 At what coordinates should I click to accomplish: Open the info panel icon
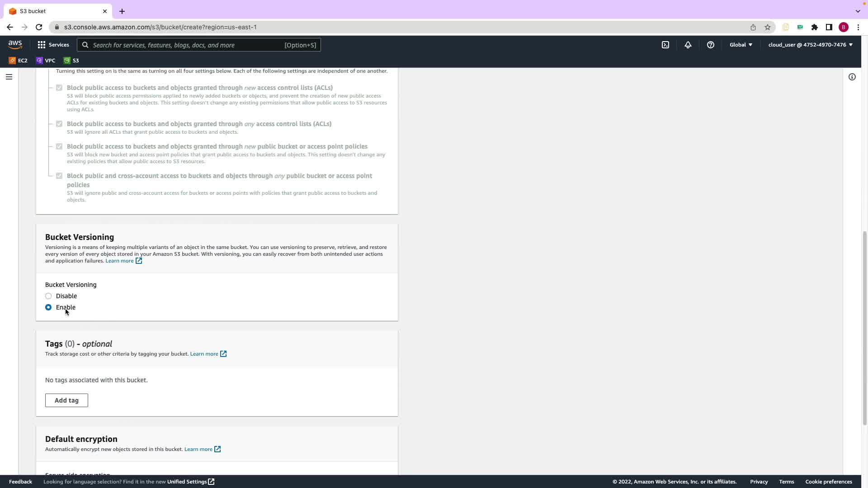[x=852, y=77]
